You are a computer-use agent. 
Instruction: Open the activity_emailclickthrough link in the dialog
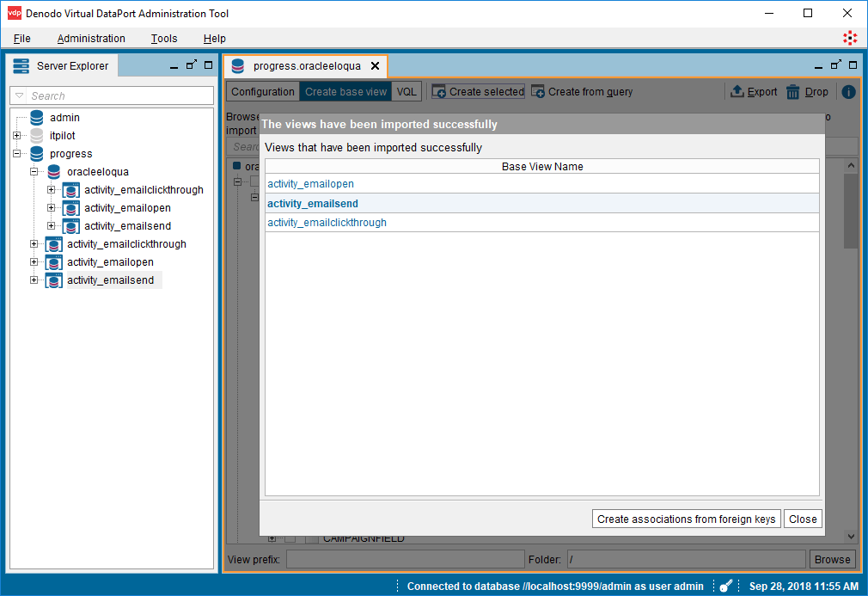(x=327, y=223)
